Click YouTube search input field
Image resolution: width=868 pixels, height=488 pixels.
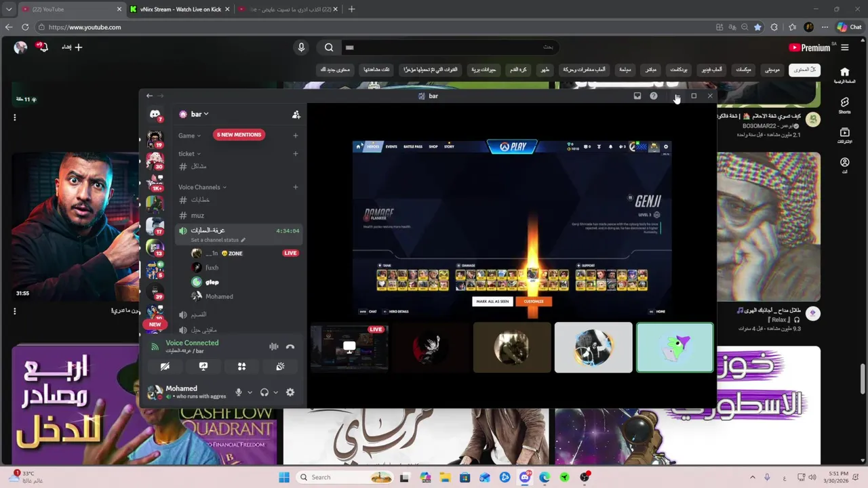tap(450, 47)
